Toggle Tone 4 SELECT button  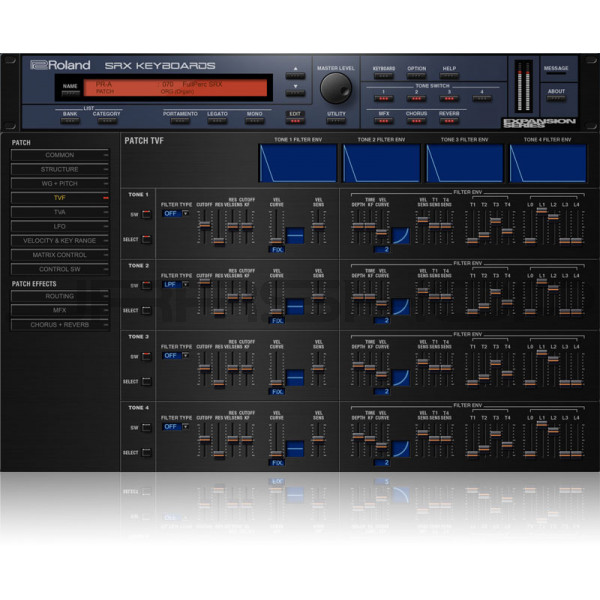tap(147, 452)
